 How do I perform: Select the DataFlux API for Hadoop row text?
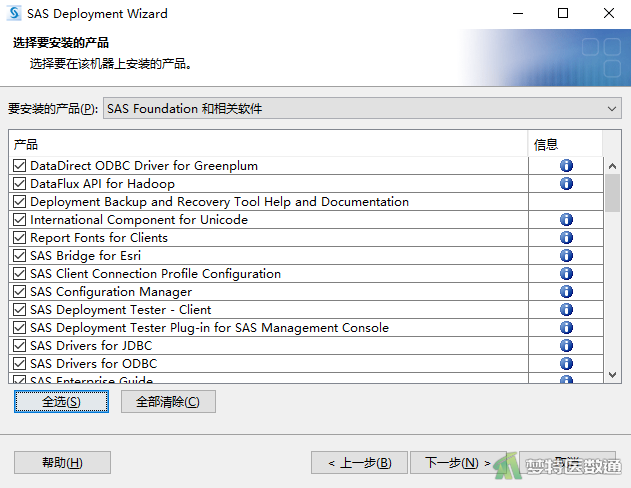pyautogui.click(x=103, y=183)
